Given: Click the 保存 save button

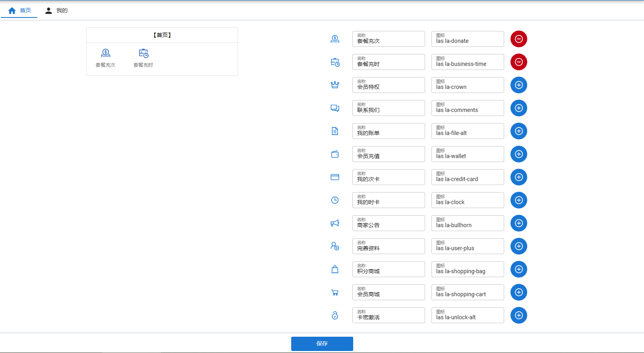Looking at the screenshot, I should click(x=322, y=344).
